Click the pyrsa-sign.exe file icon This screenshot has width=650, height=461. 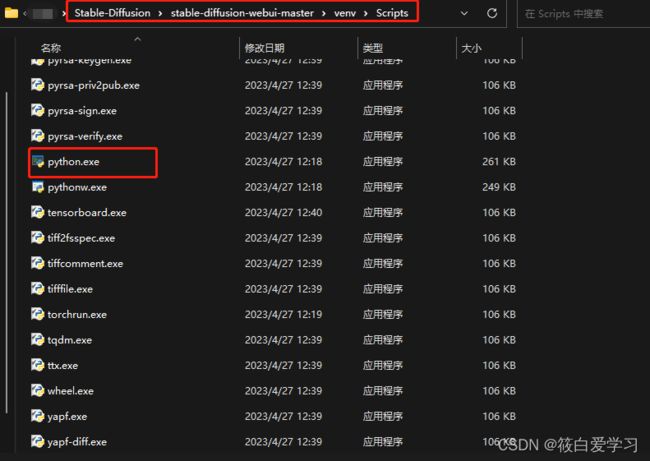point(38,110)
